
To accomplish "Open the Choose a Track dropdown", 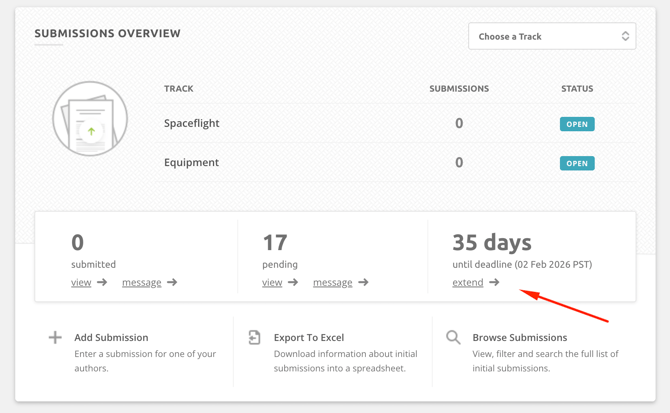I will pos(552,36).
